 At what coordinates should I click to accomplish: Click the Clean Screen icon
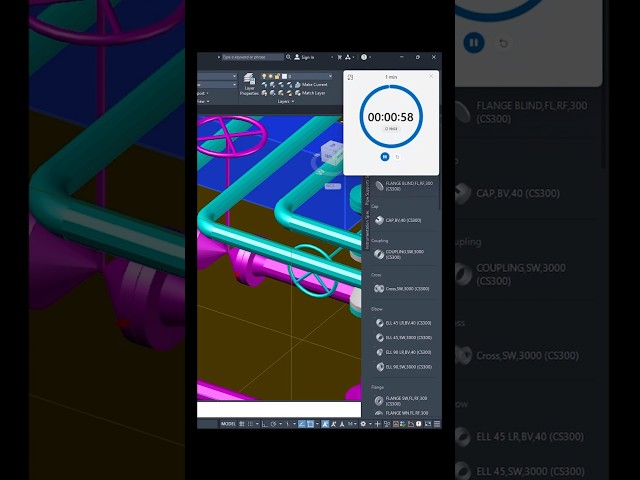coord(428,424)
